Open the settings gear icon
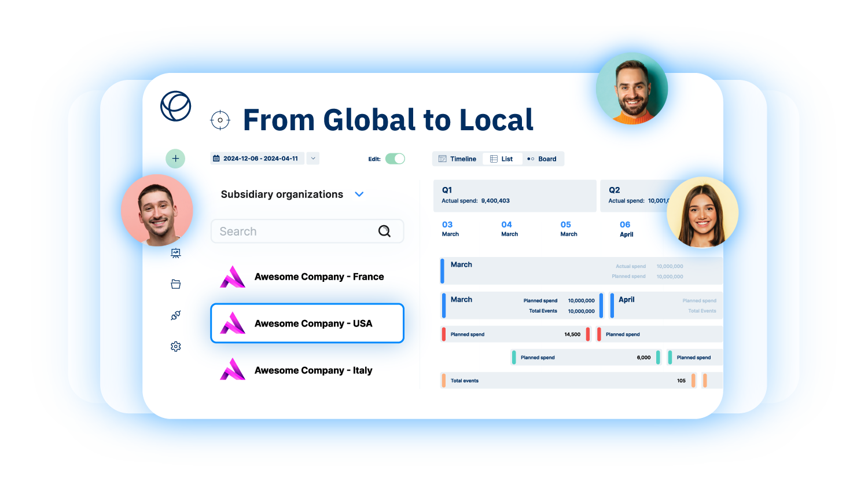 point(176,346)
